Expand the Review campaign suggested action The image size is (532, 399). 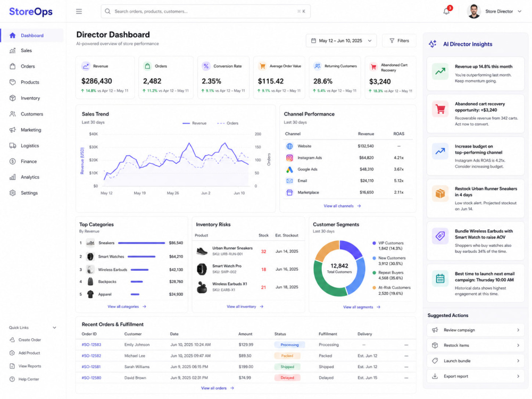(475, 330)
